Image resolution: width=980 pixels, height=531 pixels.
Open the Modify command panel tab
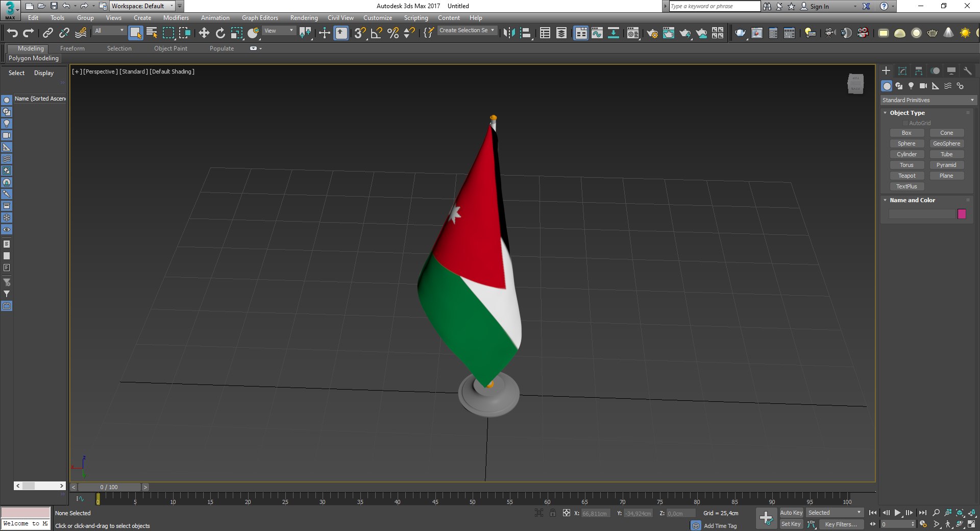pos(902,71)
